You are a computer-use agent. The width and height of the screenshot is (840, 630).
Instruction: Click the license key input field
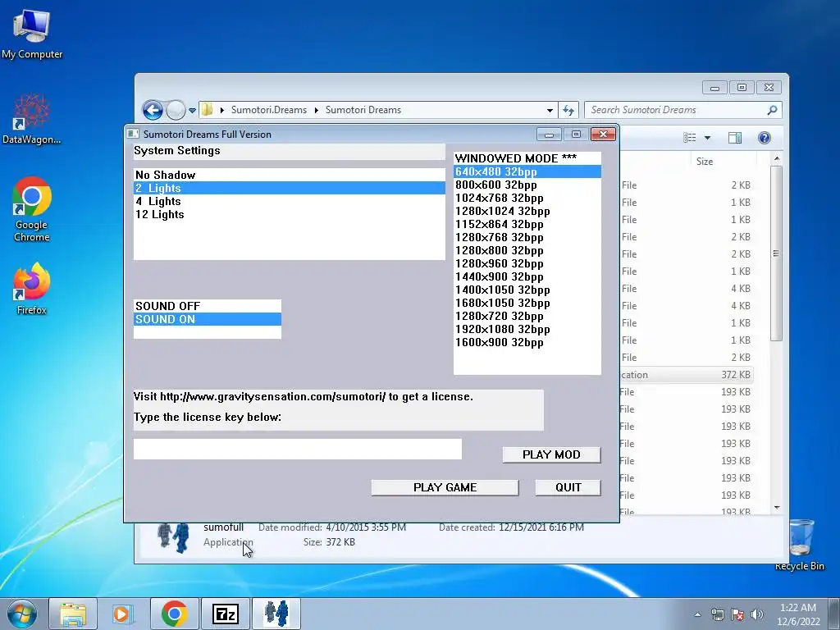297,449
